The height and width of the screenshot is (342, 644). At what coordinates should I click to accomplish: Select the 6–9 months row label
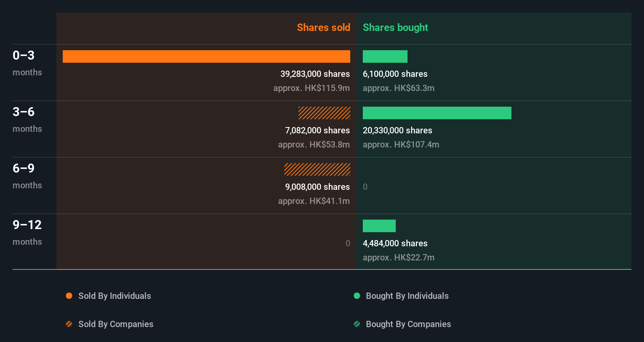tap(27, 176)
